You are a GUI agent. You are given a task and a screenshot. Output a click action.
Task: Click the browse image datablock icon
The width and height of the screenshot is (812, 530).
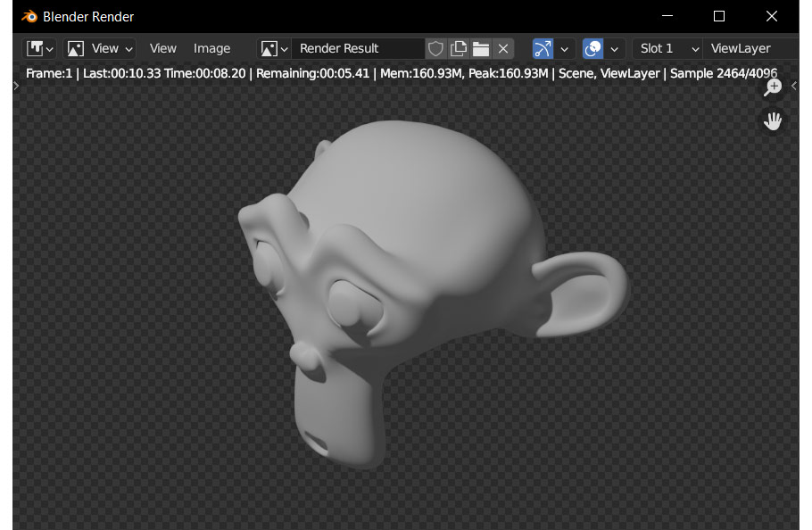(274, 48)
